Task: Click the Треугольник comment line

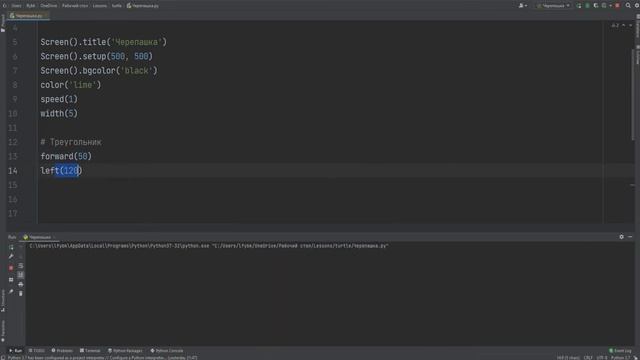Action: (71, 142)
